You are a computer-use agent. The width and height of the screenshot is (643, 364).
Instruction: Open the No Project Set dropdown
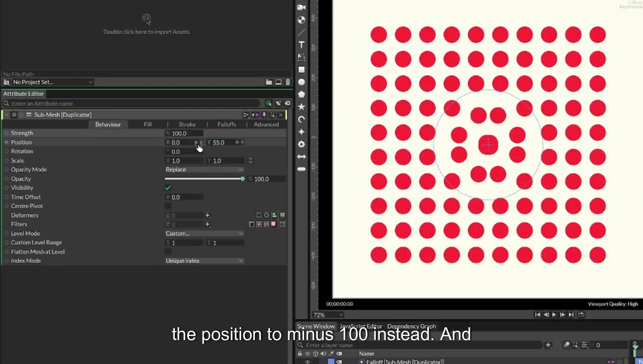pos(52,82)
